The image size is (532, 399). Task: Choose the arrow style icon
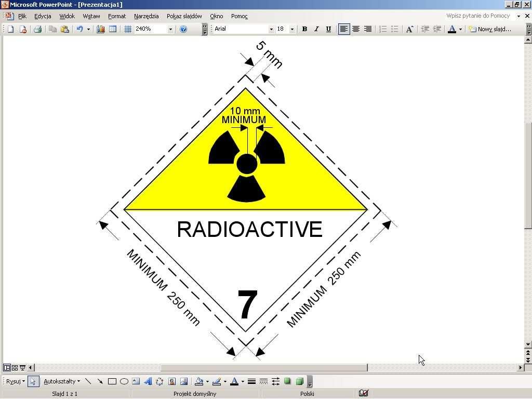coord(275,381)
